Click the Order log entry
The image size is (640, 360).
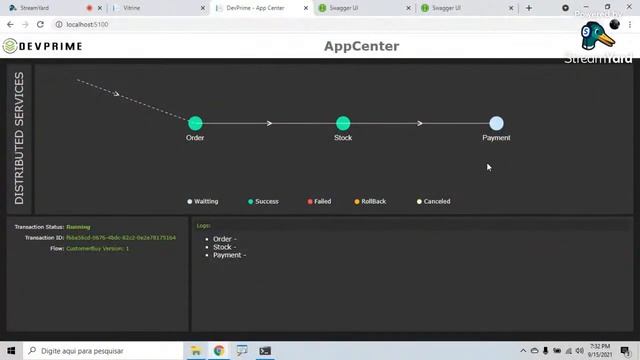click(x=224, y=239)
